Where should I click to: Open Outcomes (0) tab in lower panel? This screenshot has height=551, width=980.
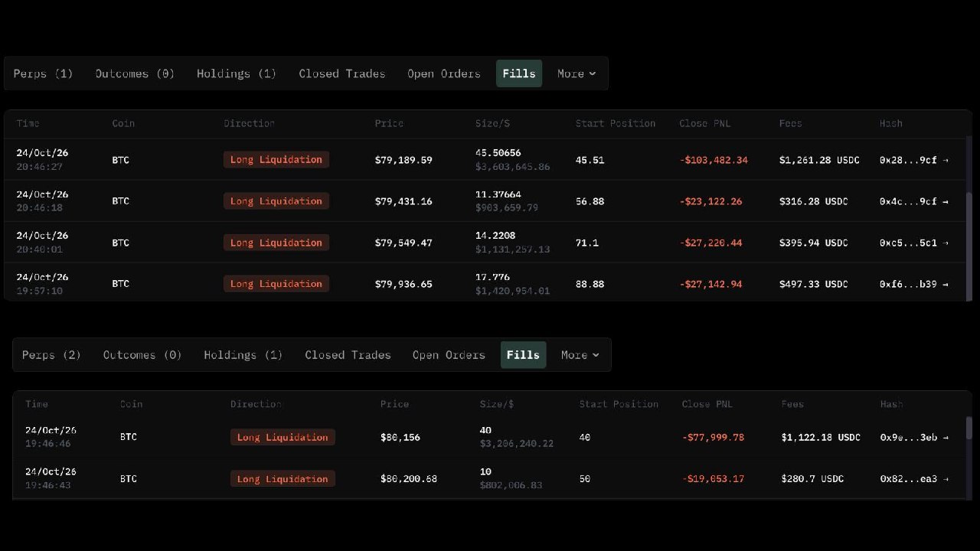(142, 355)
